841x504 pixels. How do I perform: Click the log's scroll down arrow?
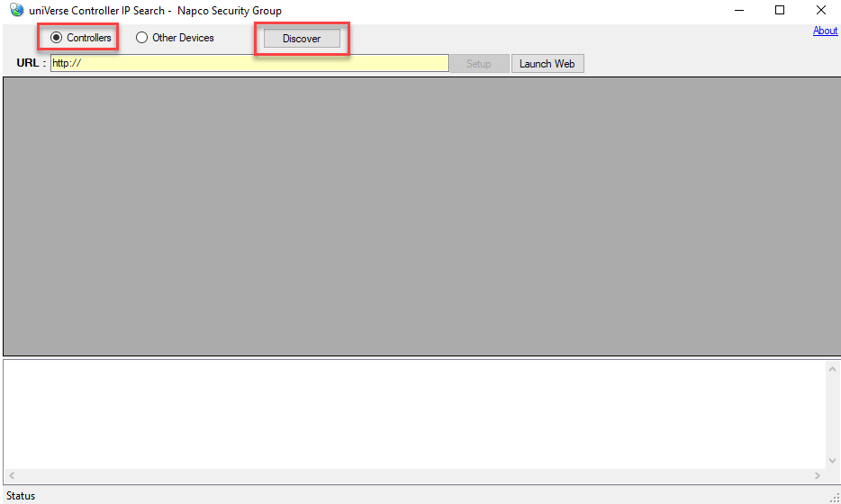pos(832,461)
